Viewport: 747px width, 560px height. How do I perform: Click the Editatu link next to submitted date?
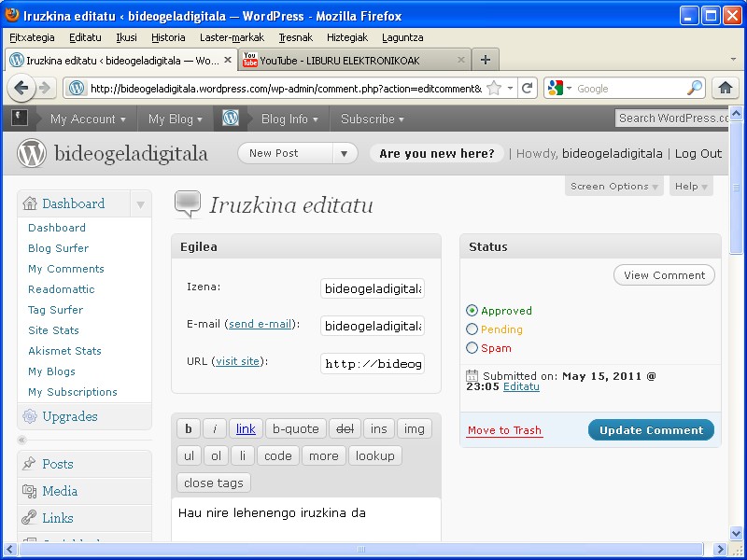521,386
